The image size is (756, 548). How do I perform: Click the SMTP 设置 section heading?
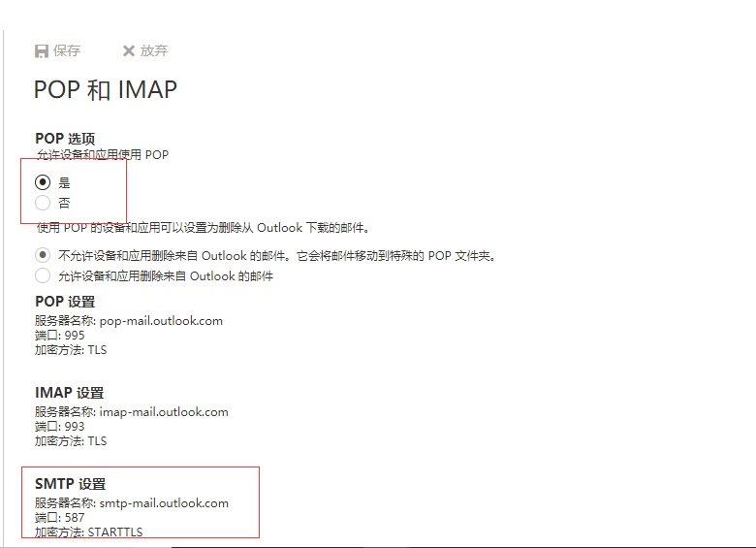click(x=71, y=484)
